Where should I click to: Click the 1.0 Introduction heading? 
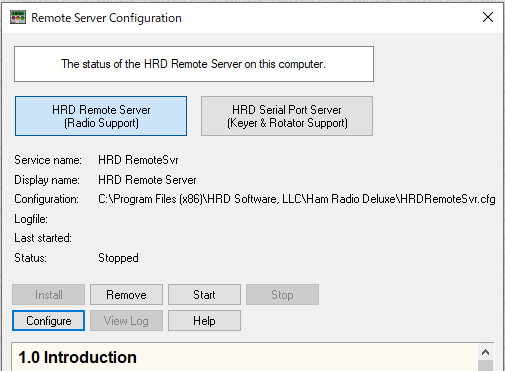point(77,357)
